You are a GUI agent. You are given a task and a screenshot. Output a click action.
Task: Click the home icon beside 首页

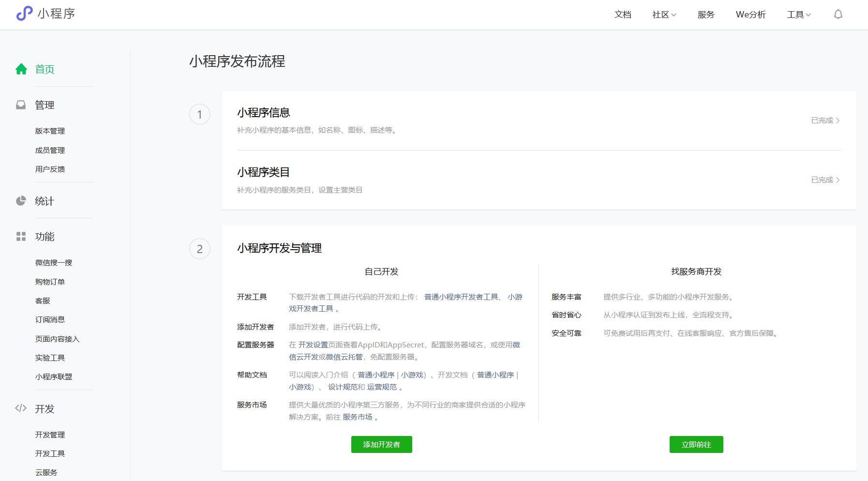tap(21, 69)
